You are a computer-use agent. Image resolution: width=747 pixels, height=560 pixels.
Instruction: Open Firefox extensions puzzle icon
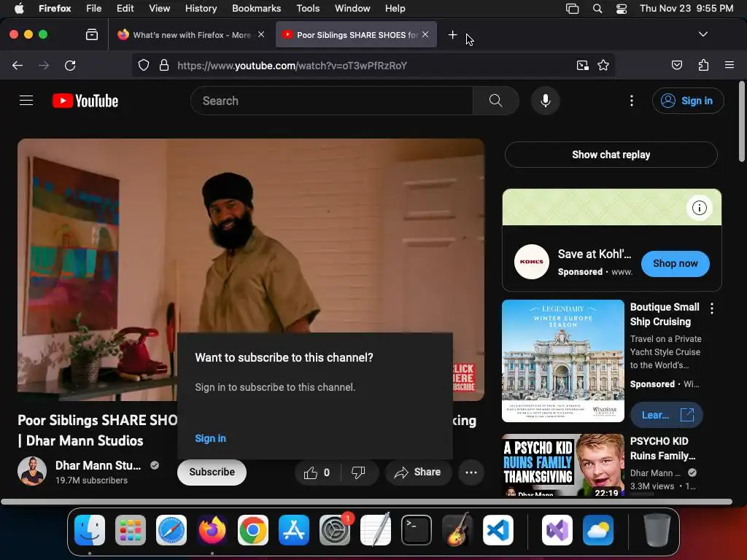(703, 65)
